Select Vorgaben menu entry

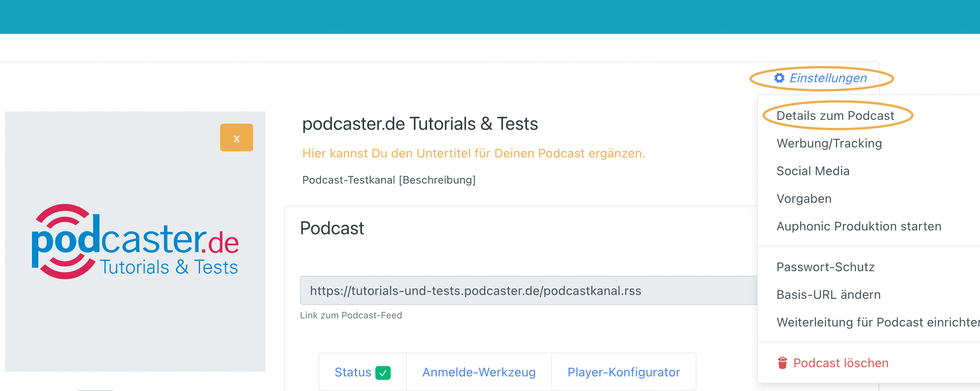[804, 199]
